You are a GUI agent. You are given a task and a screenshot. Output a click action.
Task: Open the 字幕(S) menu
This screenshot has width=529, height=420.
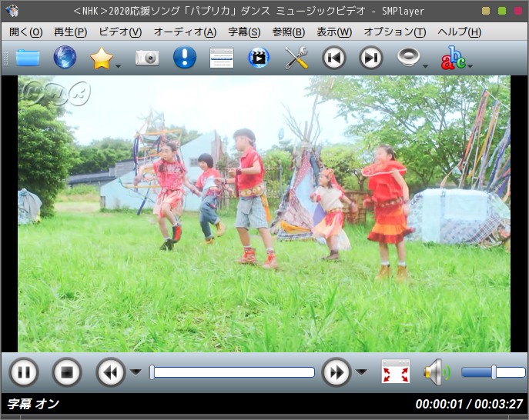pos(244,32)
